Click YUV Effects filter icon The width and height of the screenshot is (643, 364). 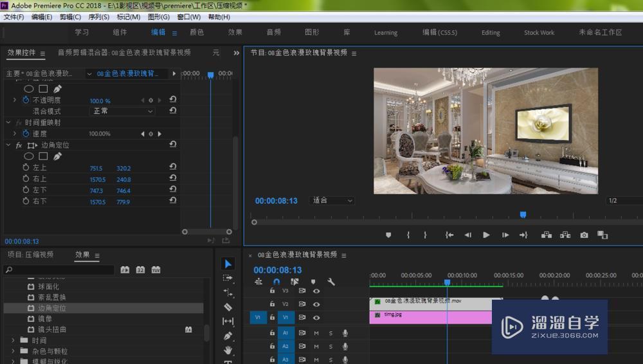click(x=156, y=269)
